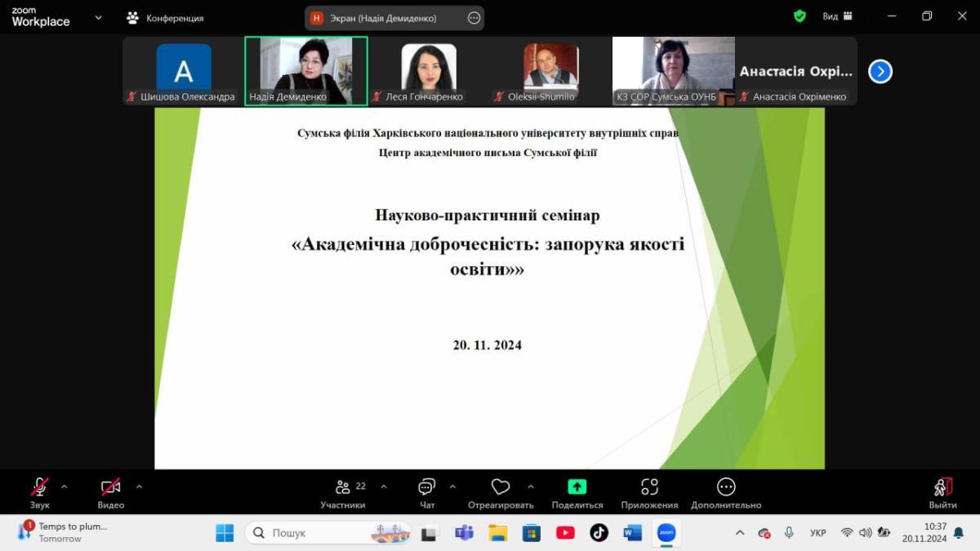The height and width of the screenshot is (551, 980).
Task: Open the speaker volume icon in the tray
Action: tap(865, 533)
